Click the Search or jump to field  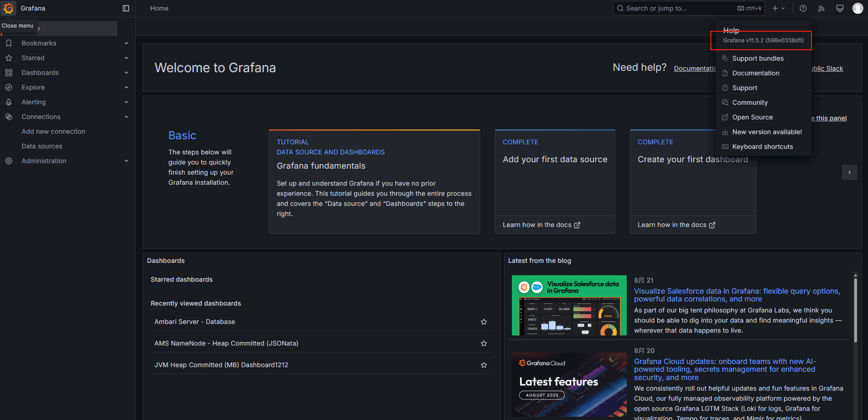[x=689, y=8]
